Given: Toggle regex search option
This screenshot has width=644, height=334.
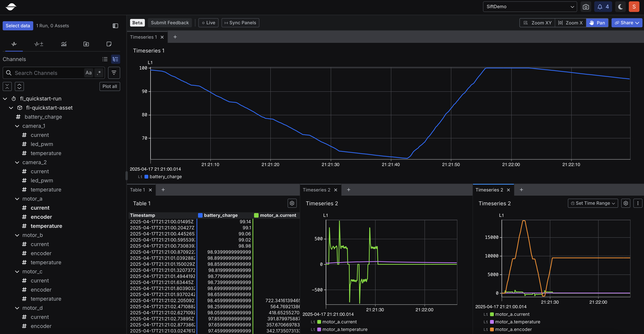Looking at the screenshot, I should point(99,73).
